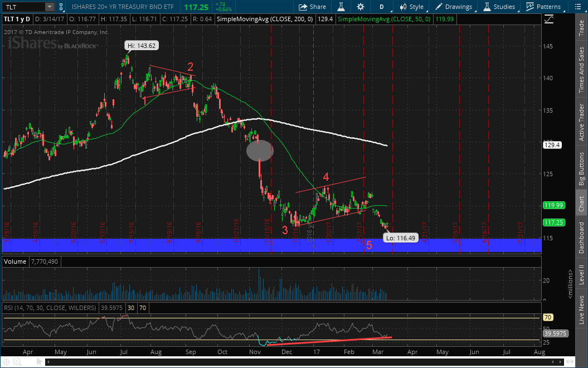
Task: Select the gray ellipse drawing on chart
Action: point(260,151)
